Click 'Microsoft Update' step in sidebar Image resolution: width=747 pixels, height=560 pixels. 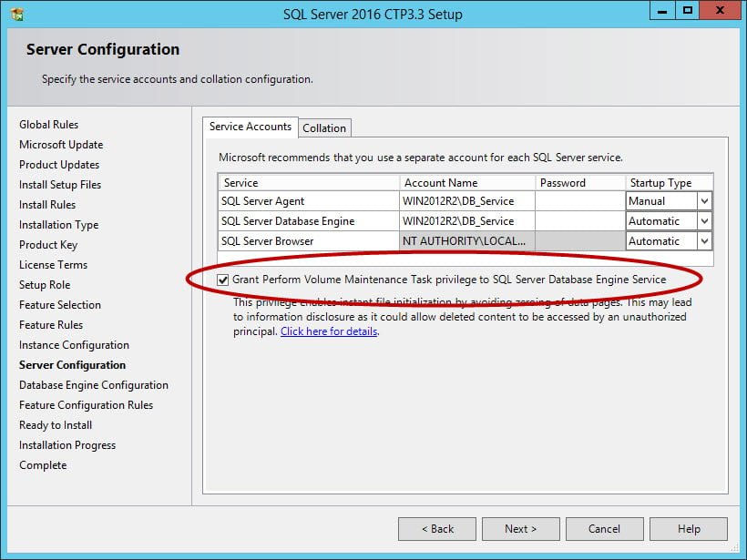click(61, 145)
